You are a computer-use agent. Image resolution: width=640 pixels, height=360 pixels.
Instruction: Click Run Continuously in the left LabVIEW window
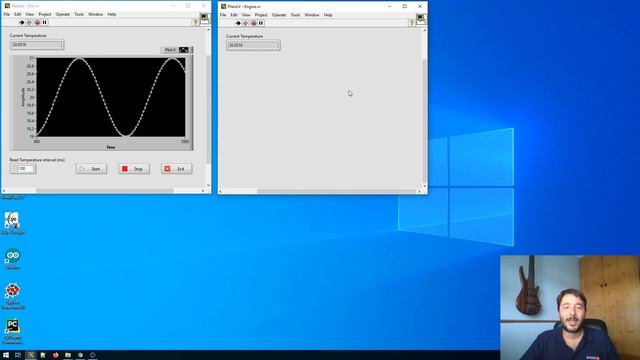(x=29, y=22)
